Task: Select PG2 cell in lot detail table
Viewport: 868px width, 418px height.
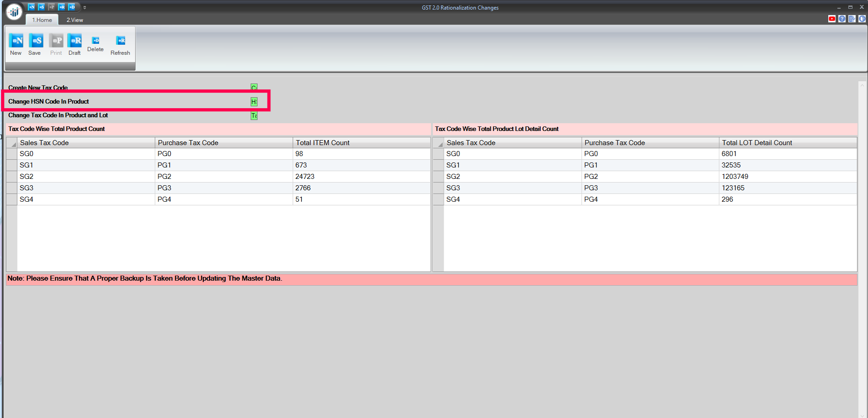Action: (x=650, y=177)
